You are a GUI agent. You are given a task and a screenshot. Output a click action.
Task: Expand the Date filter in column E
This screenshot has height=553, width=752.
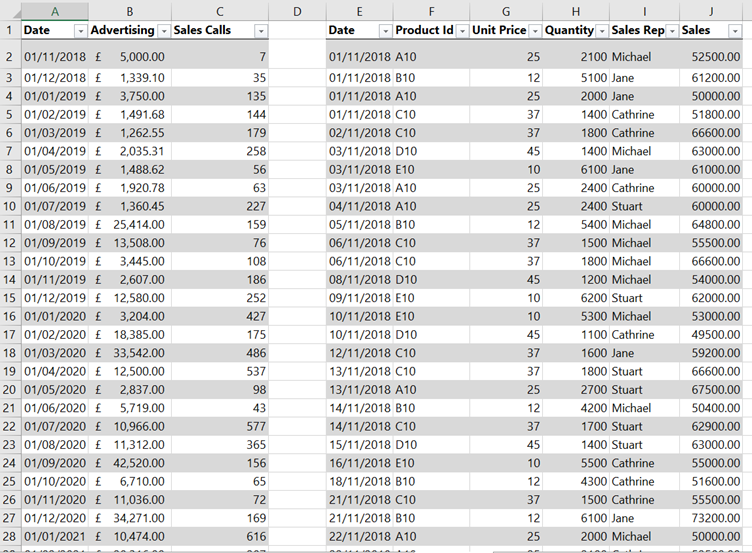(382, 31)
